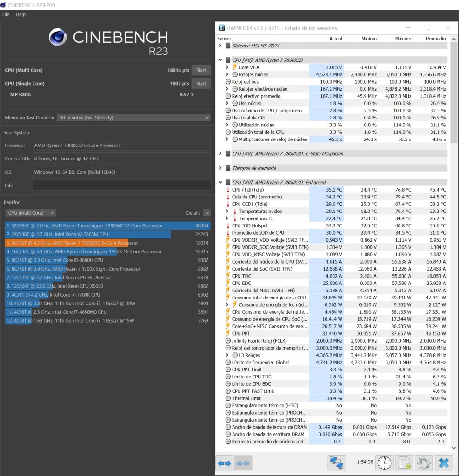Expand the Multiplicadores de reloj de núcleo row
The image size is (459, 476).
click(227, 139)
